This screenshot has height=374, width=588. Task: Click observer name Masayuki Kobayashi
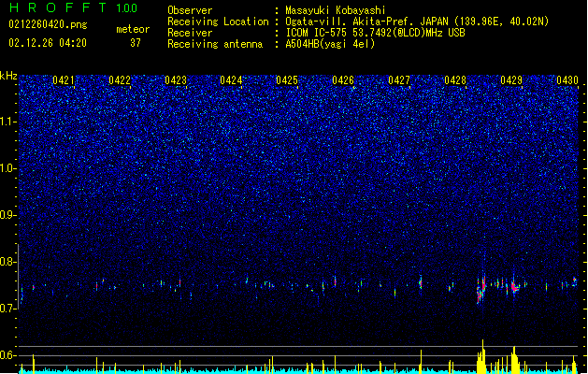coord(335,10)
